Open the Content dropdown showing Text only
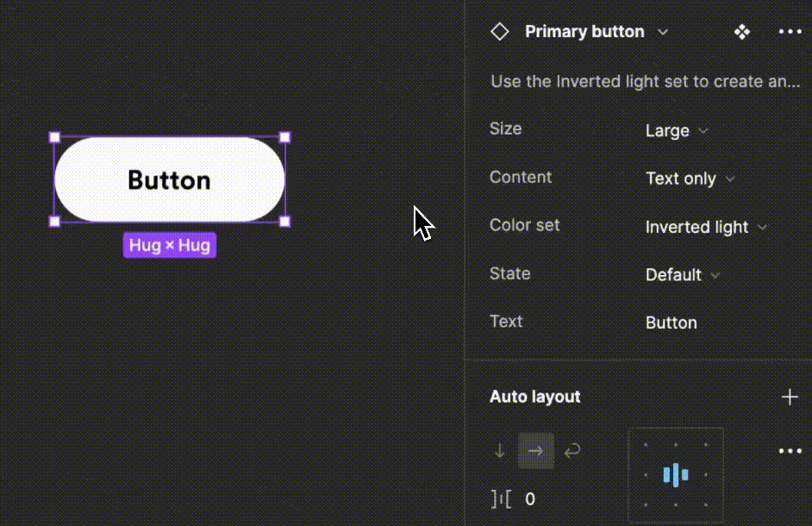This screenshot has width=812, height=526. (x=690, y=178)
